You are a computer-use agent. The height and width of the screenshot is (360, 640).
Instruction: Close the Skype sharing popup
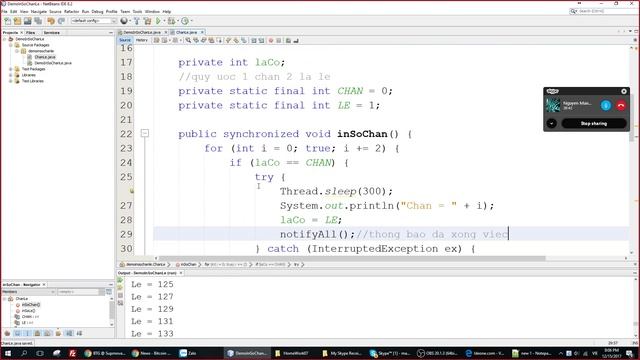624,91
